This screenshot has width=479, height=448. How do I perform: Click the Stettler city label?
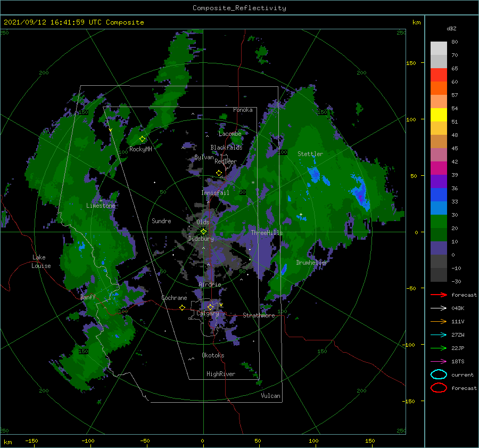click(310, 154)
